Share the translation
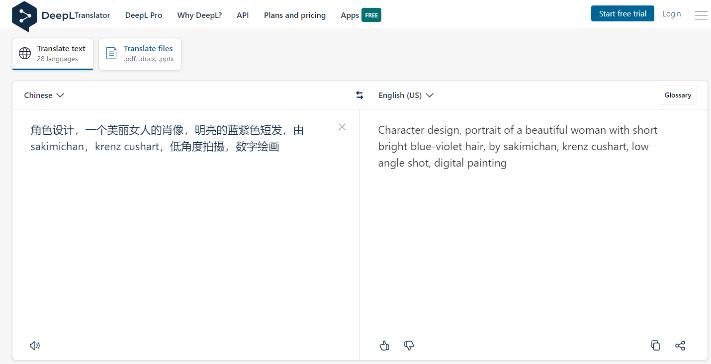 click(680, 345)
